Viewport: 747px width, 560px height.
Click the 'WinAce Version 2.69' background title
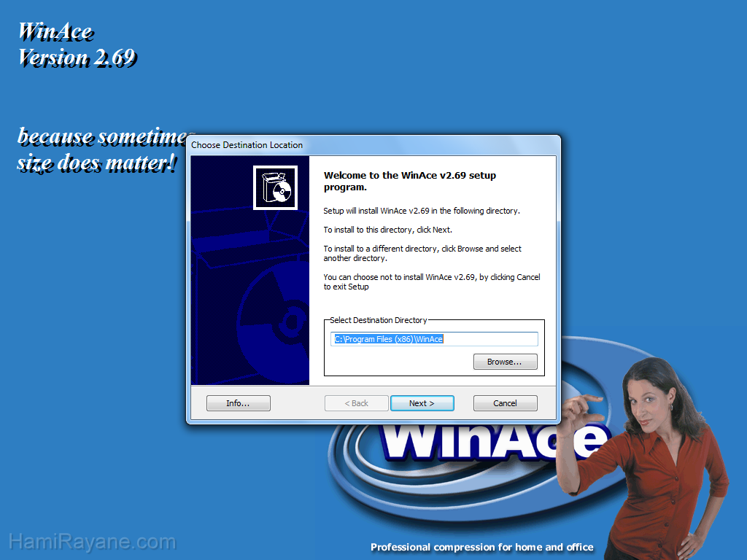coord(77,44)
